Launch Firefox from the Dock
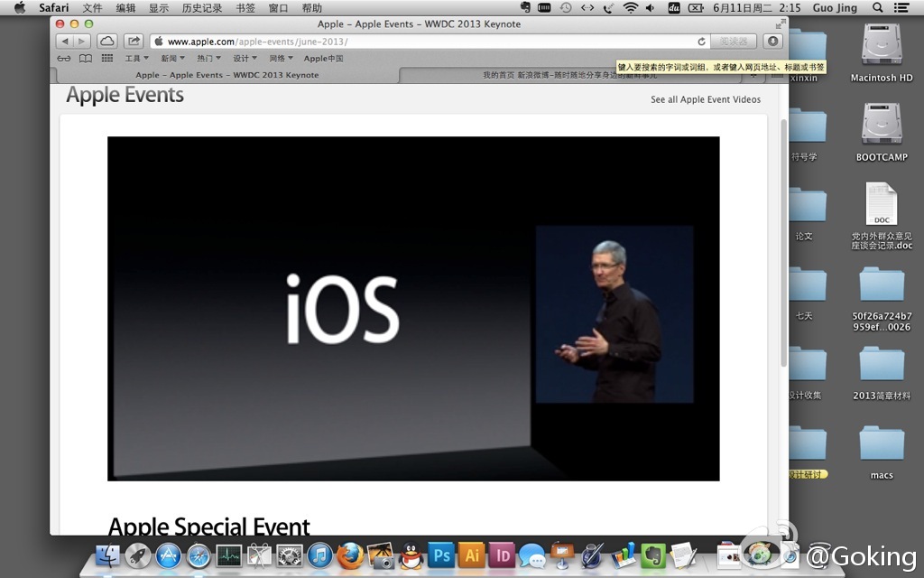This screenshot has height=578, width=924. tap(350, 556)
